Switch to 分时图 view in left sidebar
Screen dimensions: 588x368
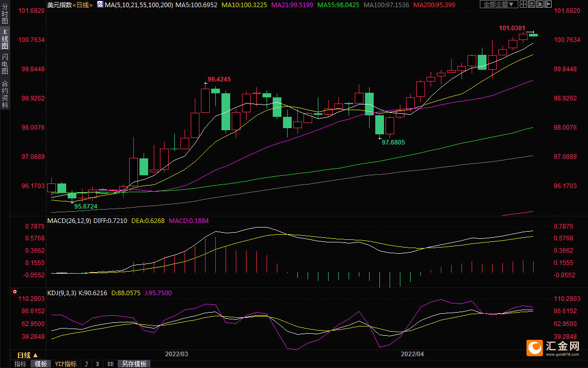tap(5, 16)
